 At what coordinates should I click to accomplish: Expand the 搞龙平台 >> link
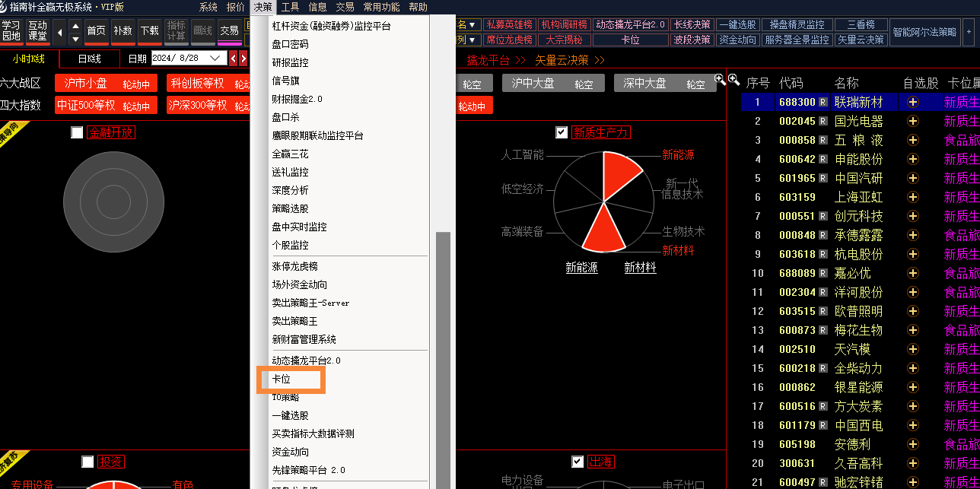[x=496, y=59]
